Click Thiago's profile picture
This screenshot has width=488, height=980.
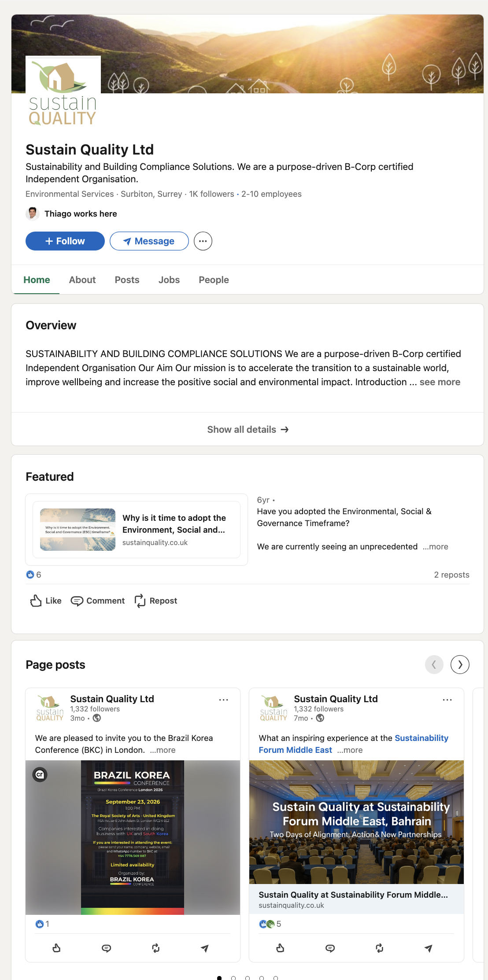(x=32, y=214)
